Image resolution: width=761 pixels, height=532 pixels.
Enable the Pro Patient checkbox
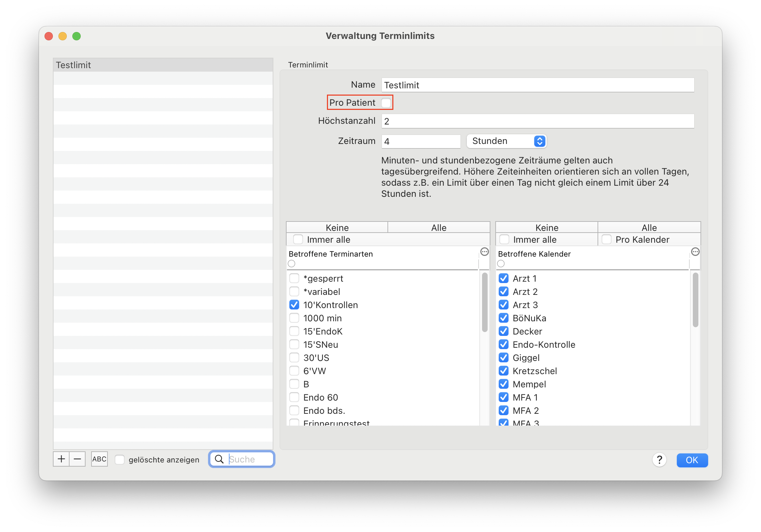coord(386,103)
